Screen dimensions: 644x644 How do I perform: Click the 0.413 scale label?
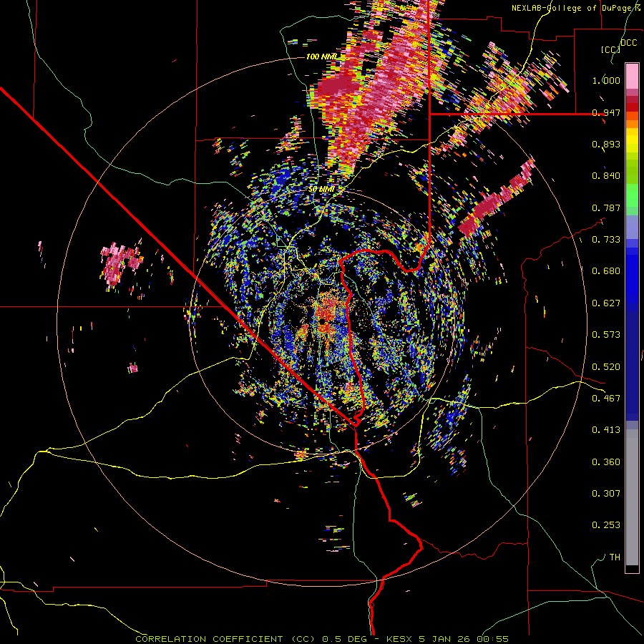pyautogui.click(x=606, y=430)
